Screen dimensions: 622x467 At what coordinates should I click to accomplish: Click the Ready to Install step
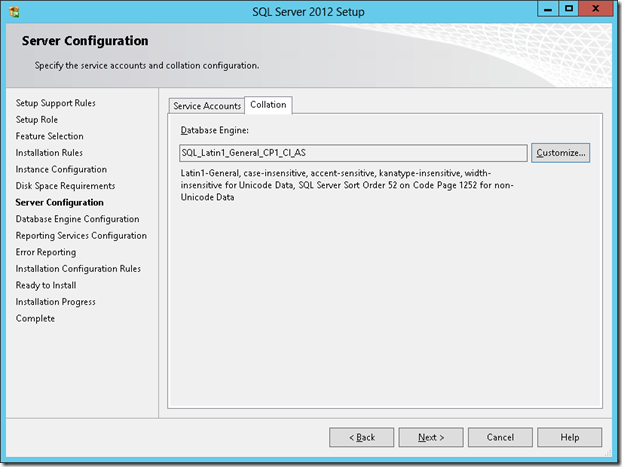tap(46, 285)
